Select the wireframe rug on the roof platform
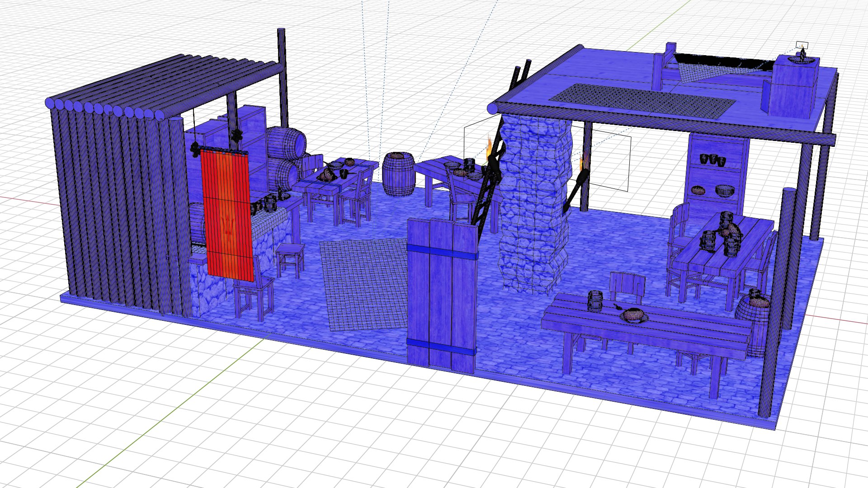The height and width of the screenshot is (488, 868). tap(642, 100)
